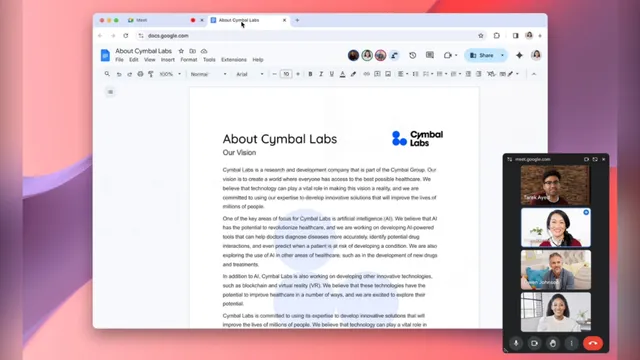Print the document
The height and width of the screenshot is (360, 640).
140,74
